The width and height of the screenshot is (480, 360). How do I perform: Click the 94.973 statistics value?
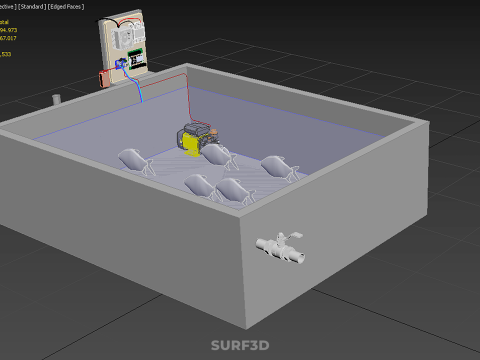(x=8, y=30)
